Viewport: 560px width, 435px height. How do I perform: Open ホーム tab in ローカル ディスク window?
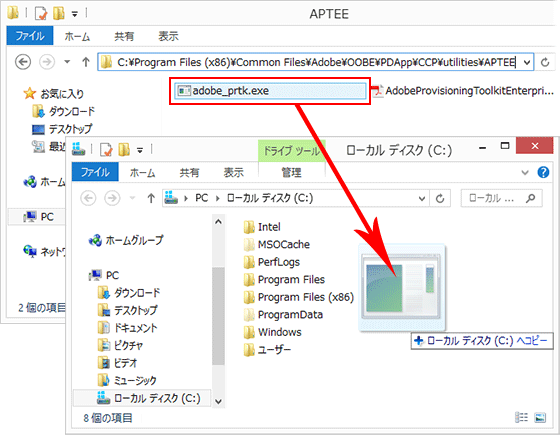pyautogui.click(x=142, y=173)
